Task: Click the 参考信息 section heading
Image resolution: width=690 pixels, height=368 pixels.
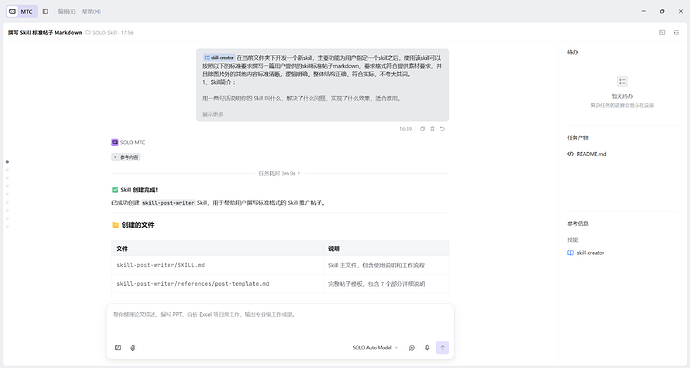Action: [x=578, y=224]
